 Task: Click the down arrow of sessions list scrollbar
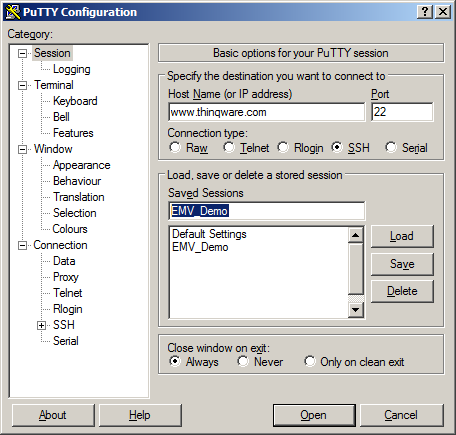click(x=356, y=310)
